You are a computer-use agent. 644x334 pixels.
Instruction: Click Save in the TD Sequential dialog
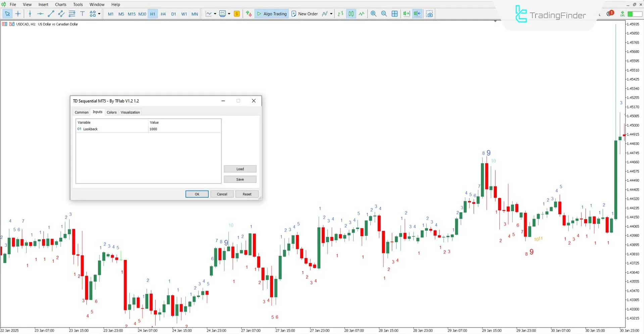(x=240, y=179)
